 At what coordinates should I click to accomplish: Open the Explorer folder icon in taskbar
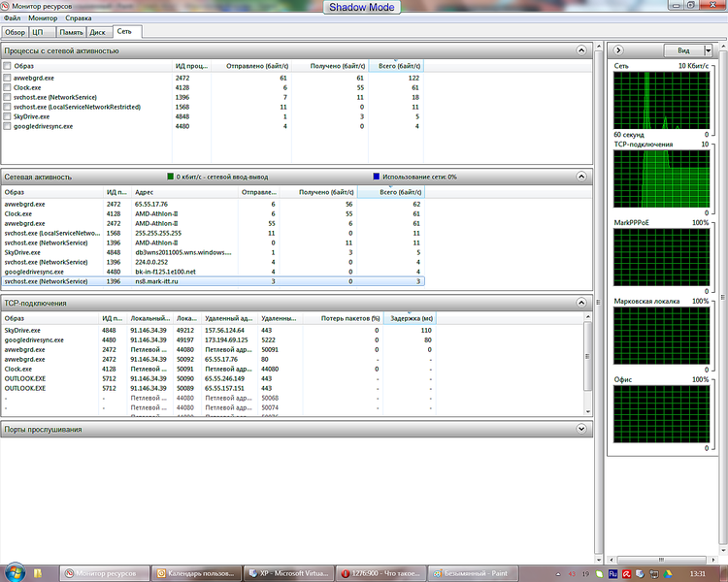point(39,573)
